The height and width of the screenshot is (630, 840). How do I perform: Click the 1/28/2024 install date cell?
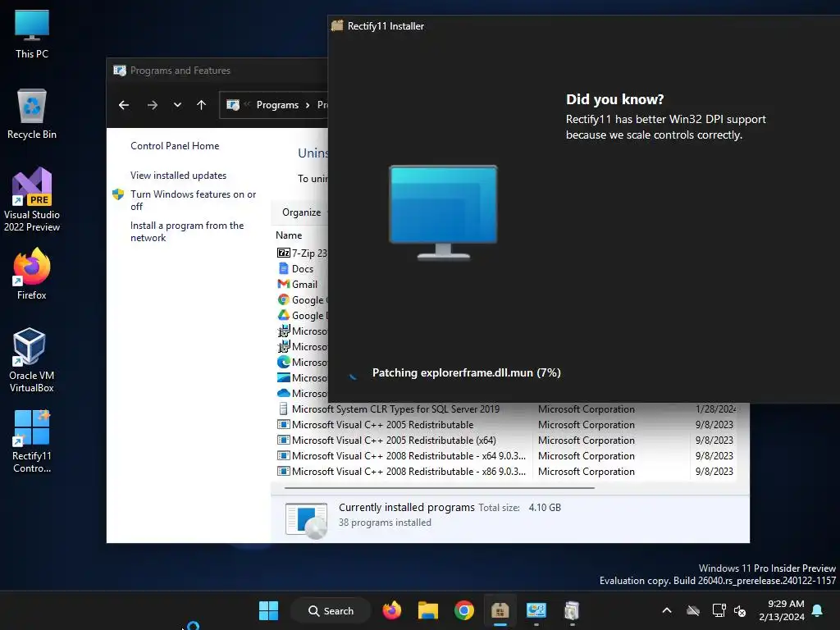(715, 409)
